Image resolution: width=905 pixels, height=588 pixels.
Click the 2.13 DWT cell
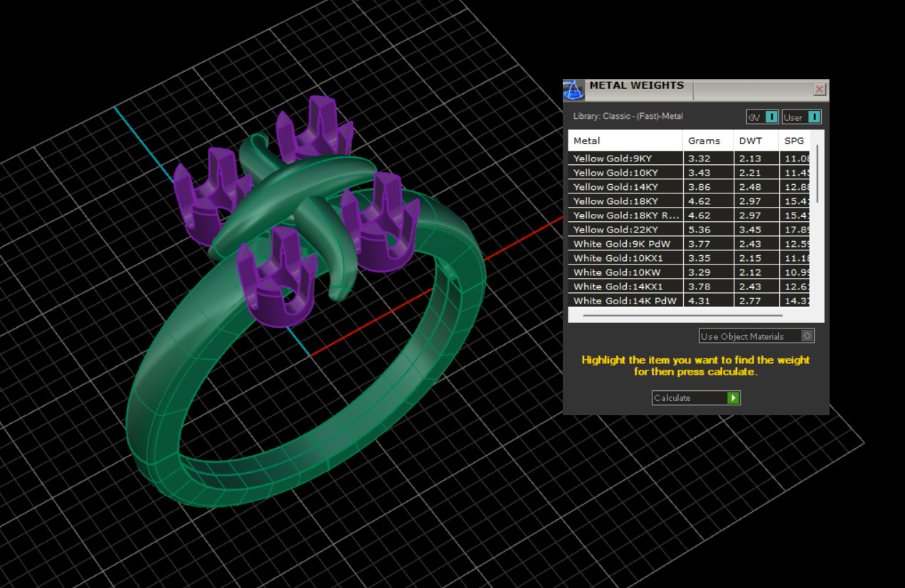pos(756,159)
